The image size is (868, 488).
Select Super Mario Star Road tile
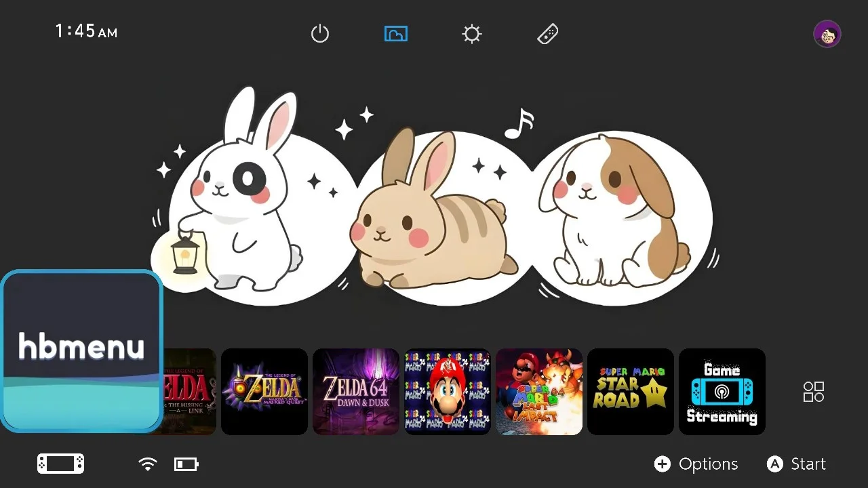[x=631, y=392]
